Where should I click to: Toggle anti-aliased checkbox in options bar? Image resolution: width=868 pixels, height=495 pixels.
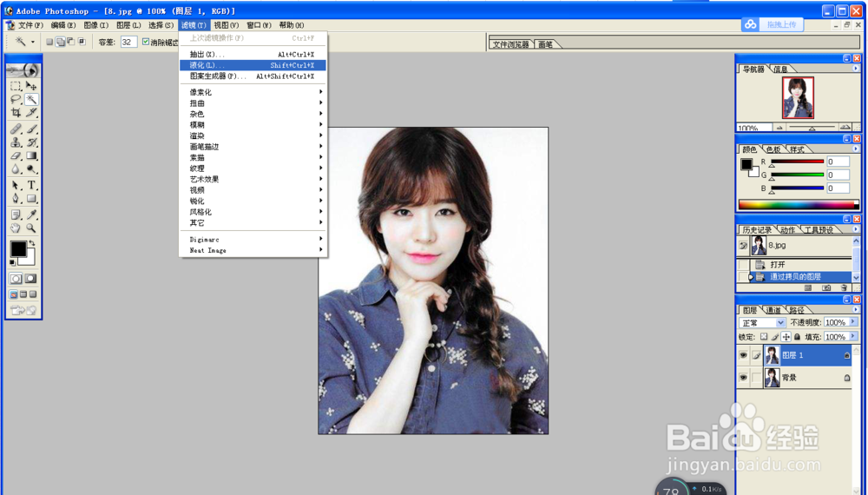pos(146,42)
